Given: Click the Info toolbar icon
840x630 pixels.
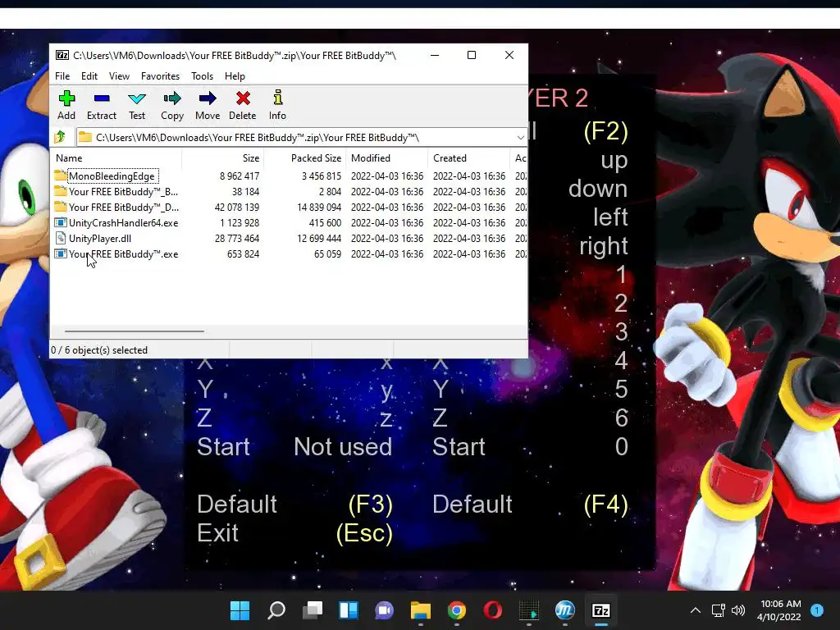Looking at the screenshot, I should pyautogui.click(x=277, y=98).
